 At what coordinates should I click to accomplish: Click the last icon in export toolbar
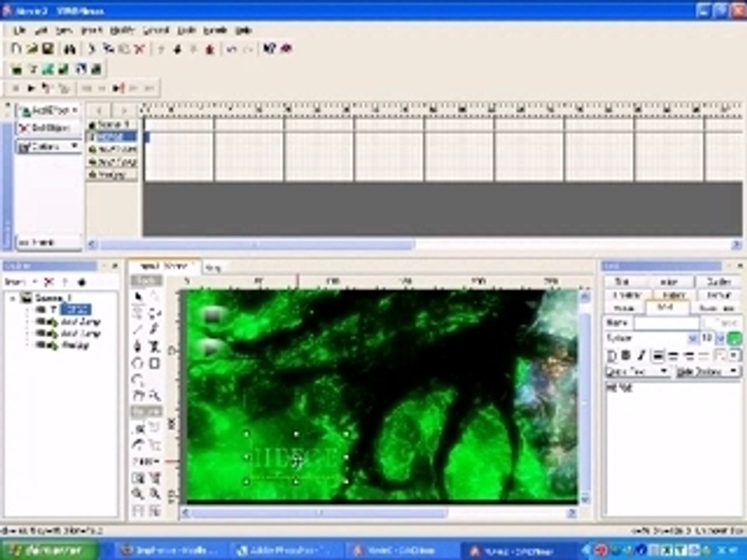click(x=96, y=69)
